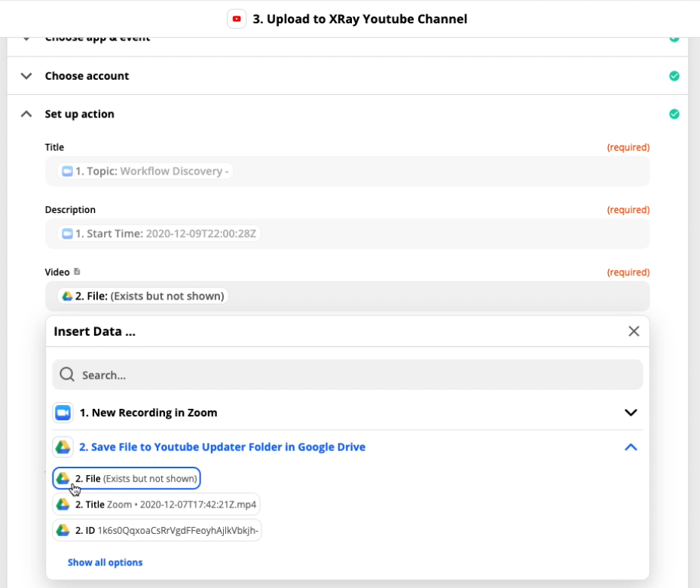
Task: Click the Zoom icon in Start Time pill
Action: 67,234
